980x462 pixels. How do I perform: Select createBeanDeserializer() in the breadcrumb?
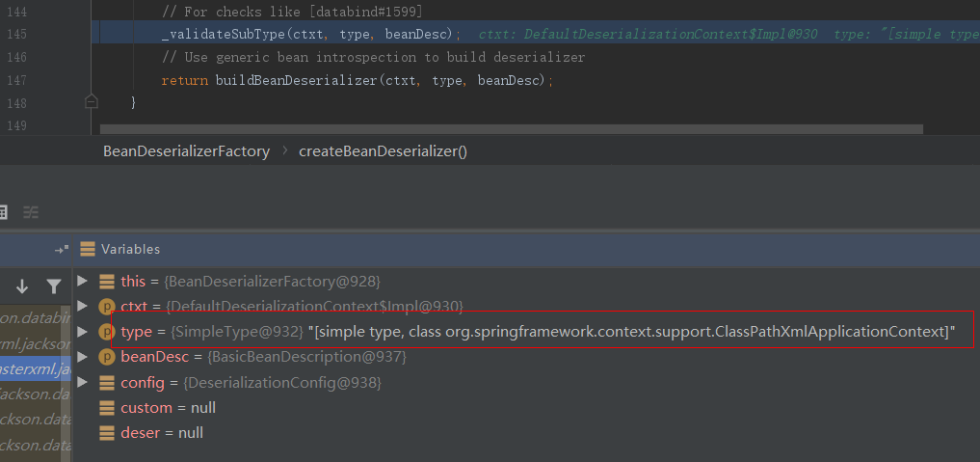383,151
